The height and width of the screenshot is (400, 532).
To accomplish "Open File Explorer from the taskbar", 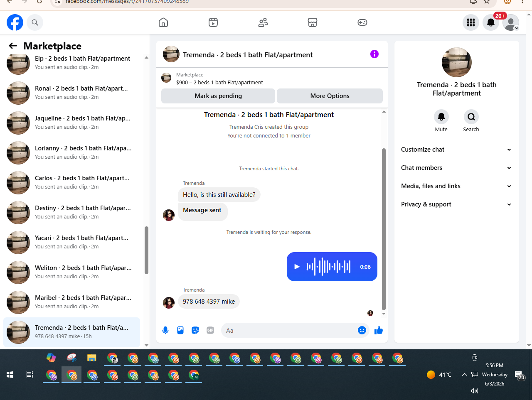I will (92, 358).
